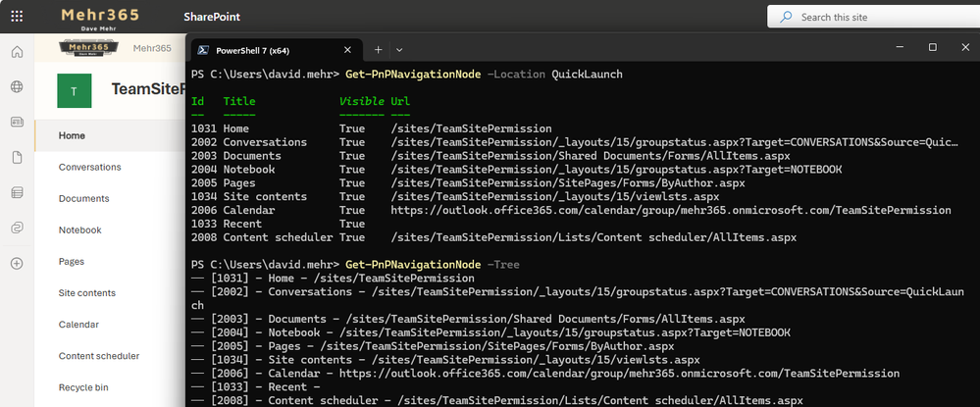The image size is (980, 407).
Task: Minimize the PowerShell terminal window
Action: click(x=900, y=47)
